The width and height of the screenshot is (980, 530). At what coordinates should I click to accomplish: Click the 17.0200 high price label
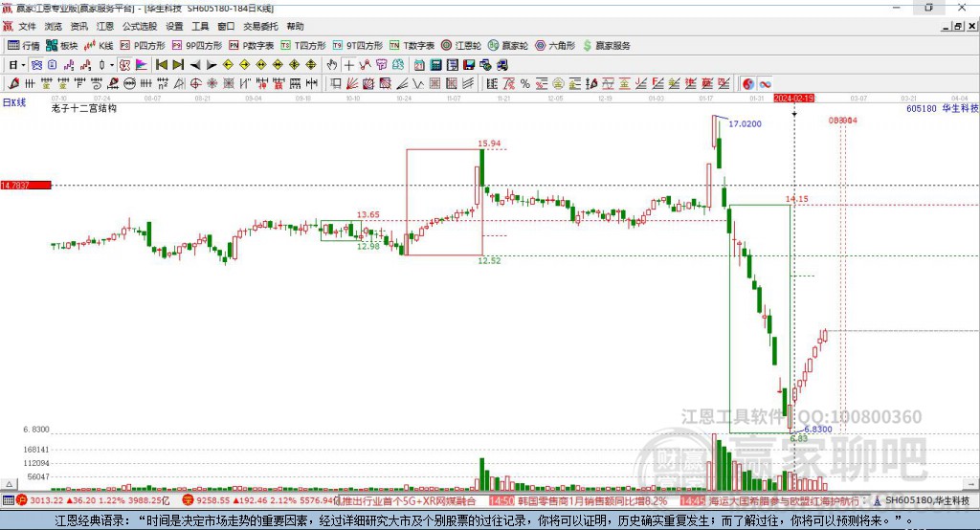[745, 123]
